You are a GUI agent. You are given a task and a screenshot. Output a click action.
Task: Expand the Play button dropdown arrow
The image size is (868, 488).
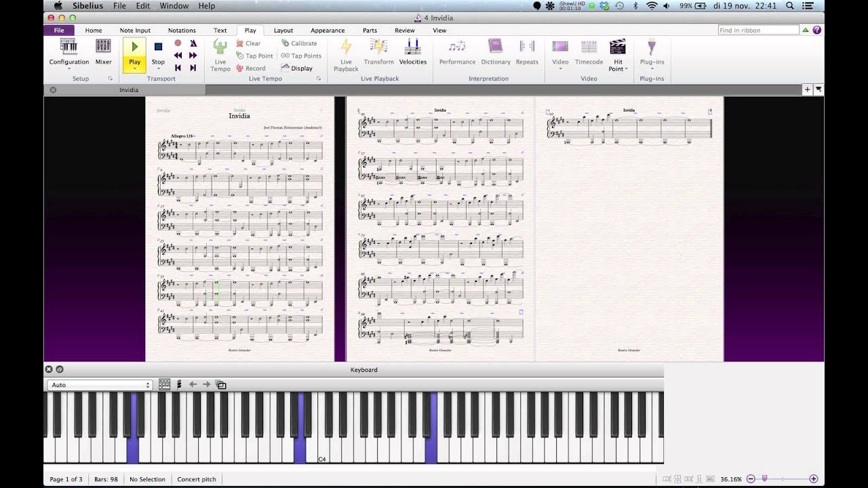[134, 68]
